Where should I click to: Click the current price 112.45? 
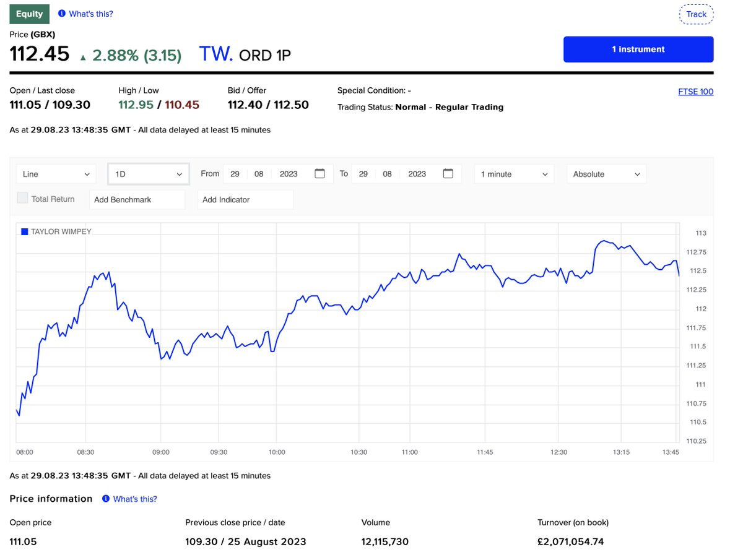click(40, 54)
